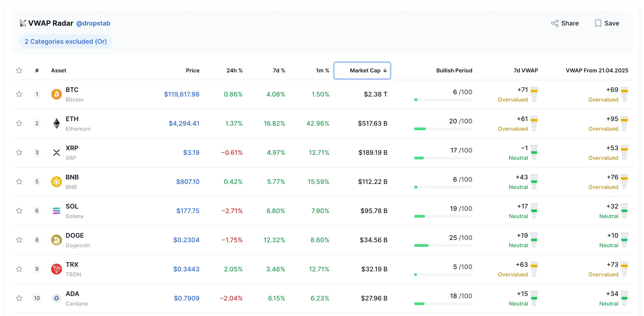Image resolution: width=644 pixels, height=316 pixels.
Task: Click the XRP logo icon
Action: pos(57,153)
